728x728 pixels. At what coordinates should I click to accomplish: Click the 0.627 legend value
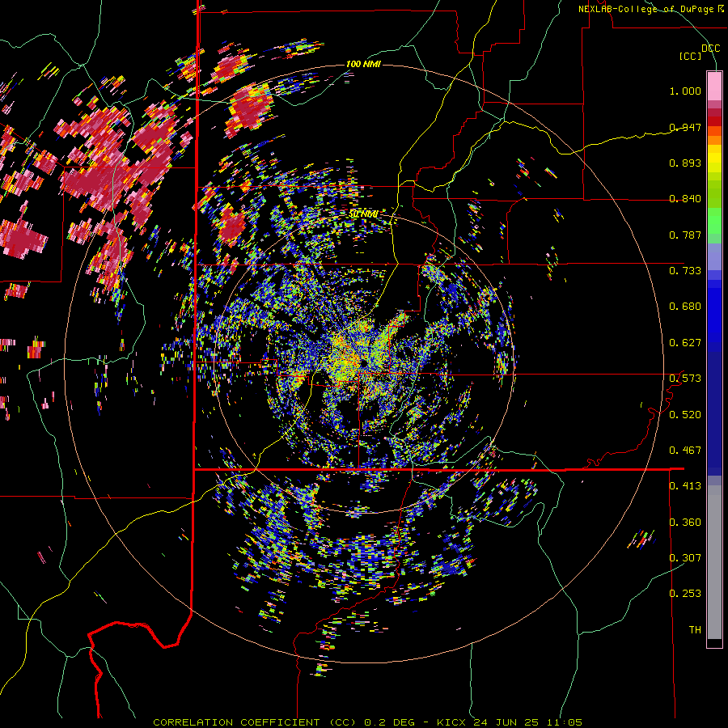[685, 343]
